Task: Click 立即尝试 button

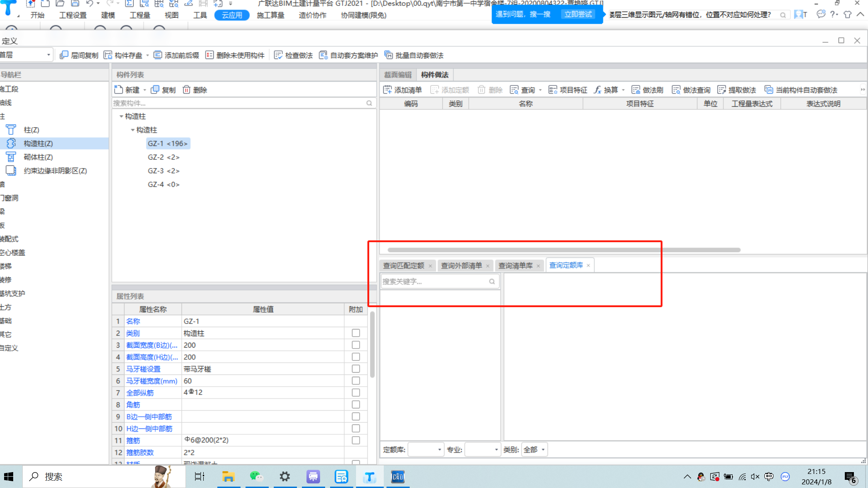Action: point(578,14)
